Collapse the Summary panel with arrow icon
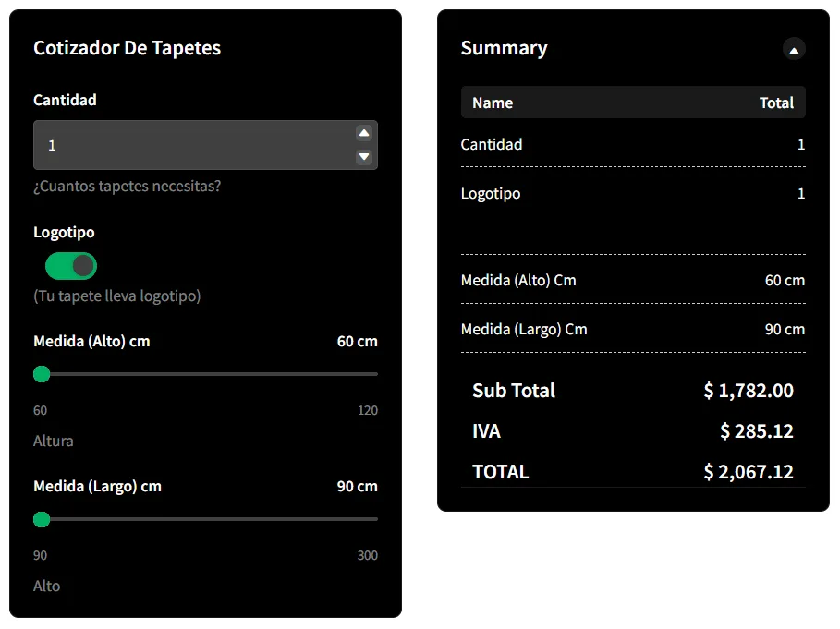840x629 pixels. [794, 49]
